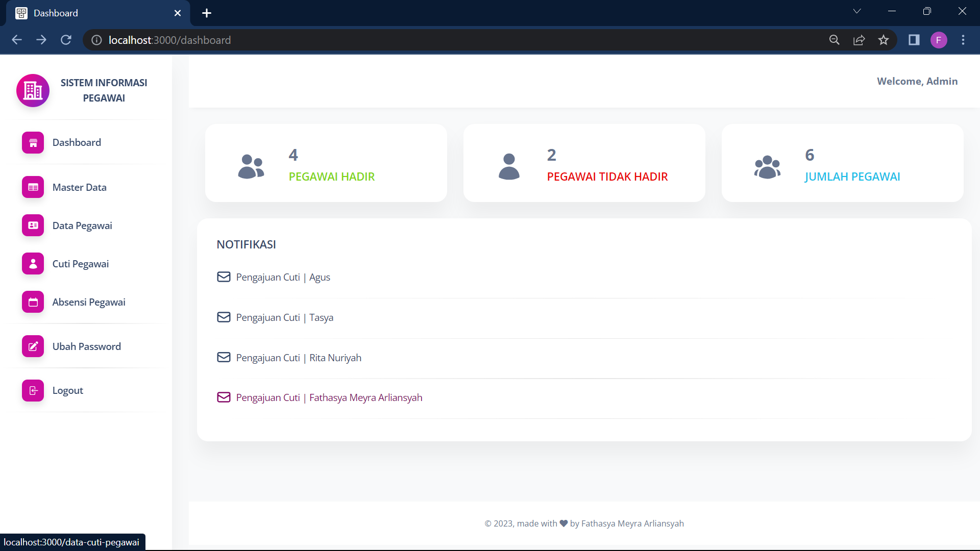Click the PEGAWAI TIDAK HADIR label
Image resolution: width=980 pixels, height=551 pixels.
pyautogui.click(x=607, y=177)
